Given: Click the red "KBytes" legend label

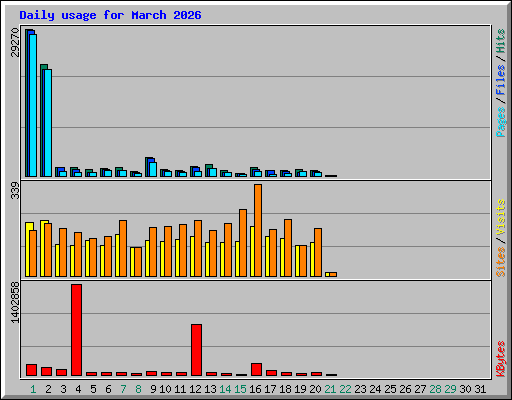Looking at the screenshot, I should (x=501, y=359).
